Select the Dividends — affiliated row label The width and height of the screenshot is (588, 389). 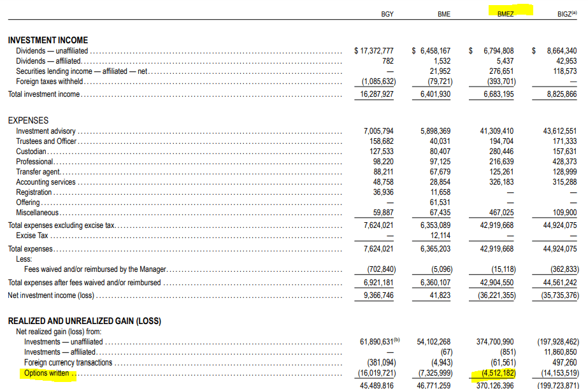48,60
